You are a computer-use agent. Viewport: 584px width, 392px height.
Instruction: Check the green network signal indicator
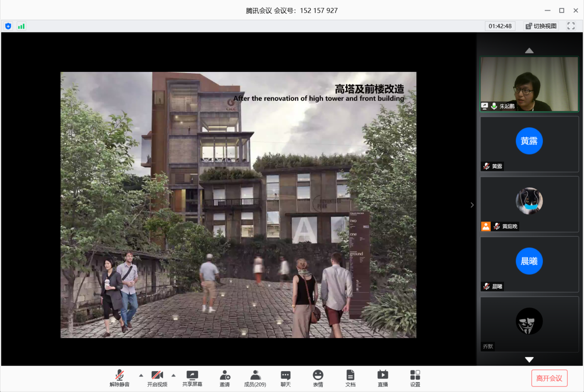click(x=21, y=26)
